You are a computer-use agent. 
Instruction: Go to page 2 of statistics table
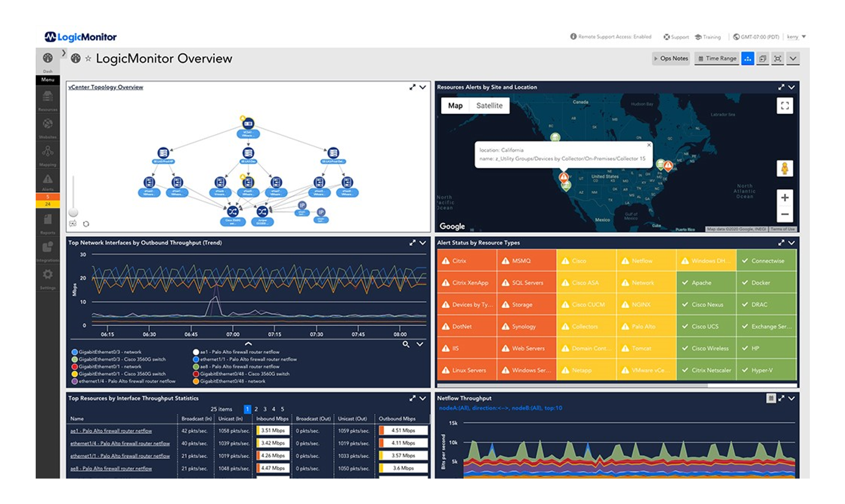point(256,409)
